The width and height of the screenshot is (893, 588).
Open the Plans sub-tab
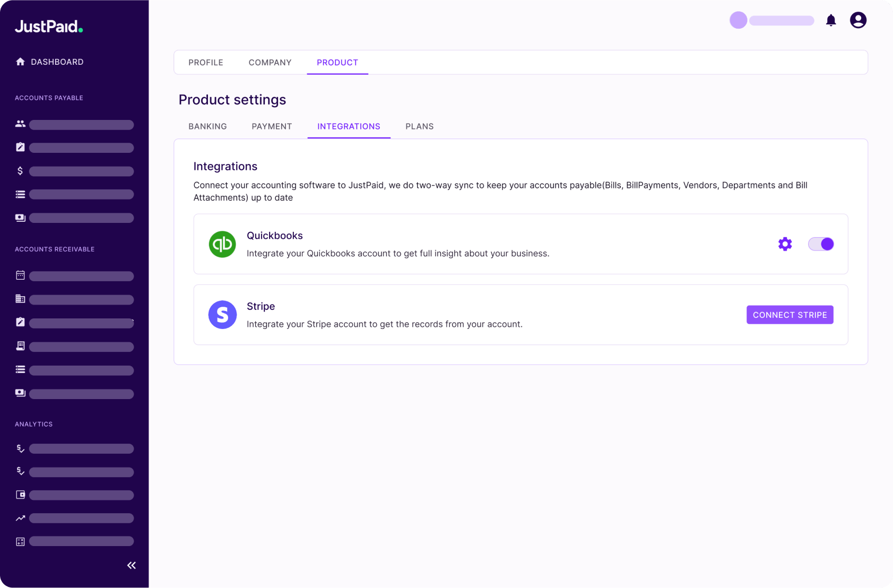point(419,126)
